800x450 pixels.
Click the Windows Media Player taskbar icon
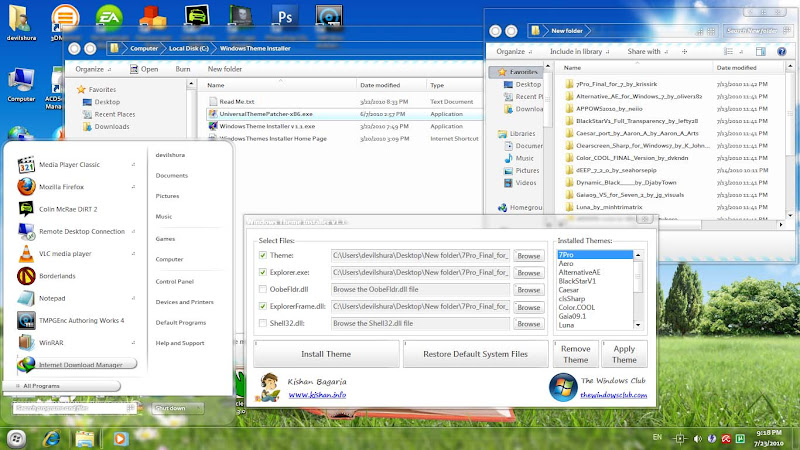[x=119, y=437]
